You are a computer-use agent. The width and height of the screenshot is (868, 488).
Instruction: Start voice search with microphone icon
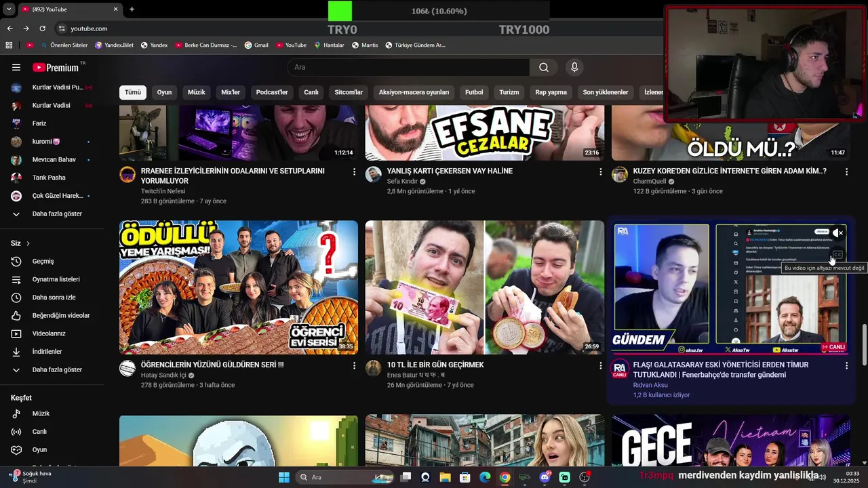coord(574,67)
